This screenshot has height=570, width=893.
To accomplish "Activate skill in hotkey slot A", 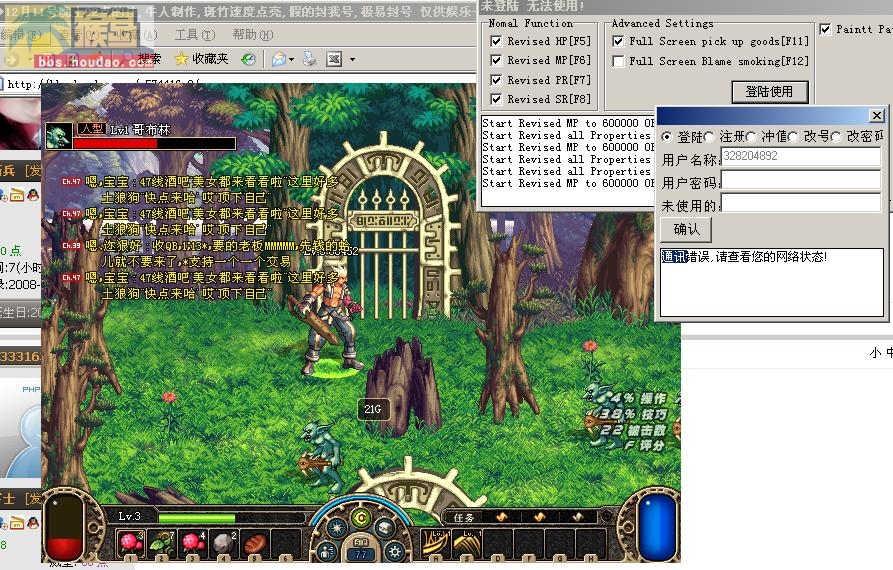I will (436, 543).
